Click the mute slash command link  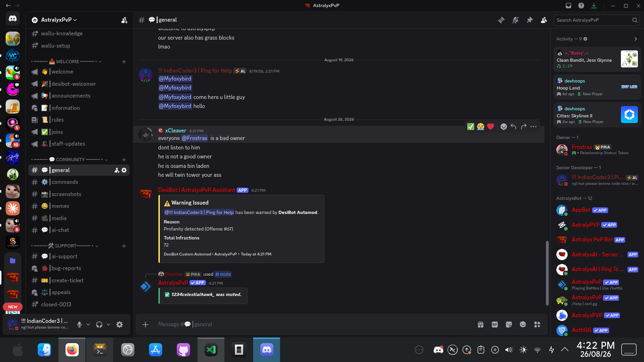(x=223, y=274)
